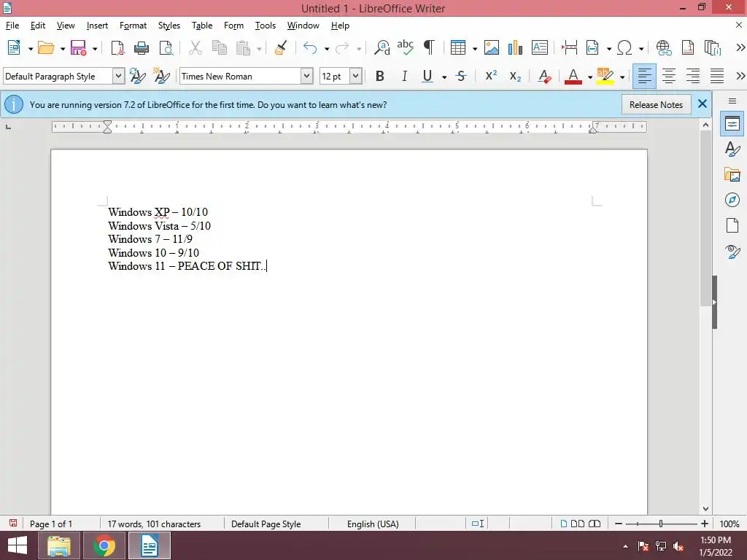Toggle Italic formatting
Image resolution: width=747 pixels, height=560 pixels.
pyautogui.click(x=404, y=76)
